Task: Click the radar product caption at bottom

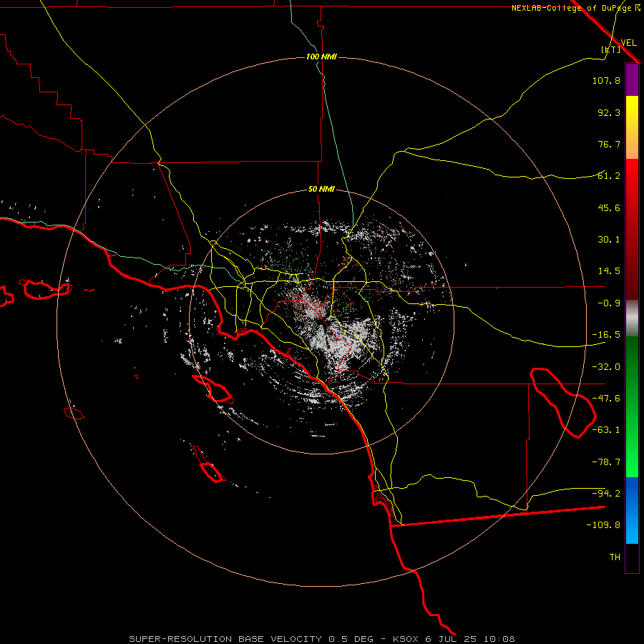Action: pos(322,639)
